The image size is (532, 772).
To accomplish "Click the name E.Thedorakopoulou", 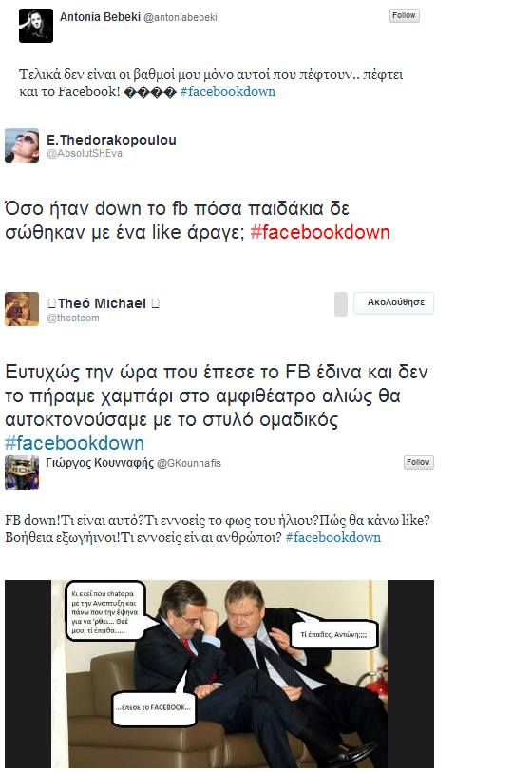I will [111, 140].
